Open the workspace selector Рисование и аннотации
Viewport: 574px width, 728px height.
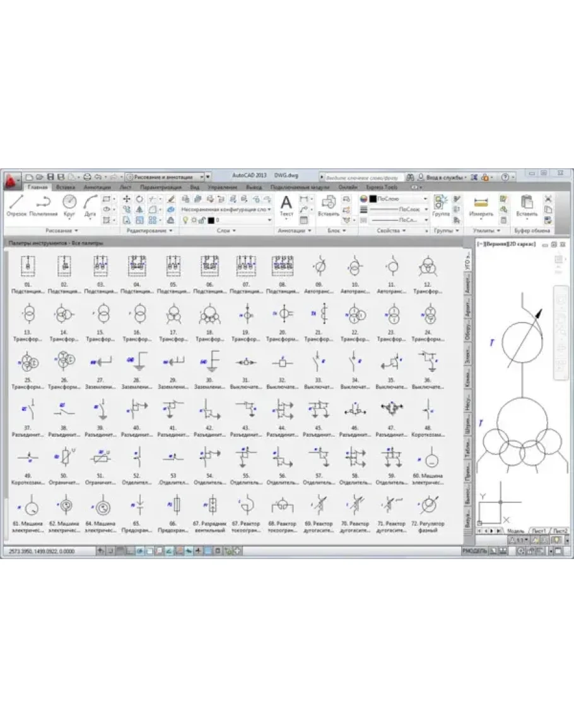[x=164, y=177]
